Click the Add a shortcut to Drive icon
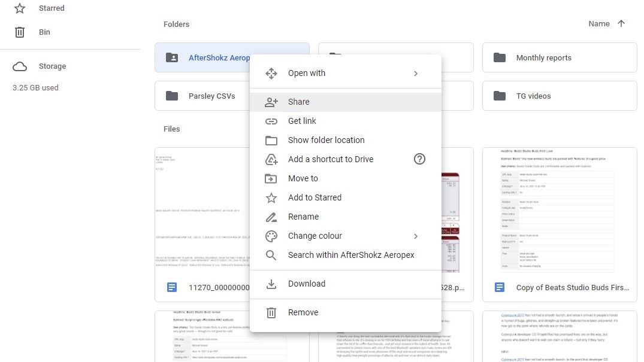The height and width of the screenshot is (362, 644). (x=271, y=159)
